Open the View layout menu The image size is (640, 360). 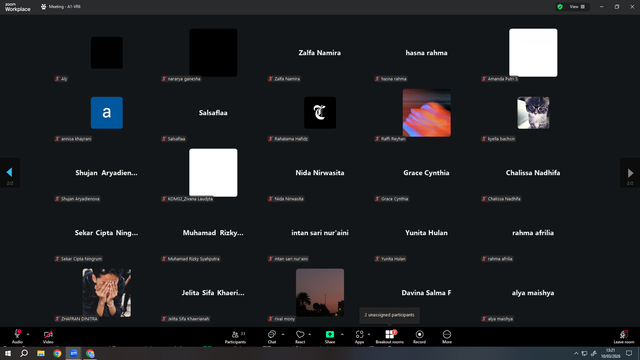click(577, 7)
